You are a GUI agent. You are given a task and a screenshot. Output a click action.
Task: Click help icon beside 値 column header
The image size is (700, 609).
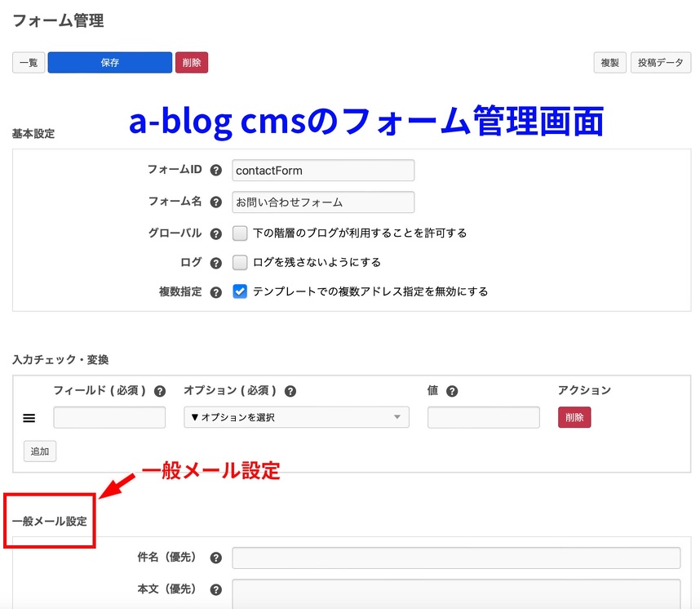point(452,391)
